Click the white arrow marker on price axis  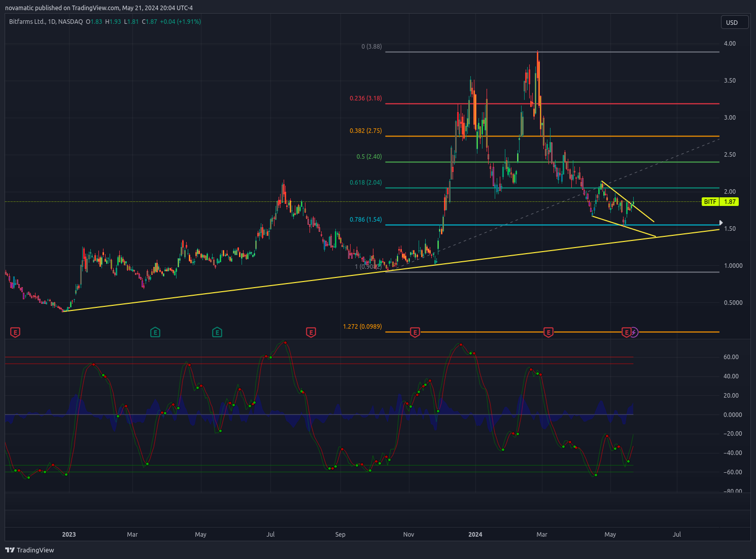click(721, 223)
